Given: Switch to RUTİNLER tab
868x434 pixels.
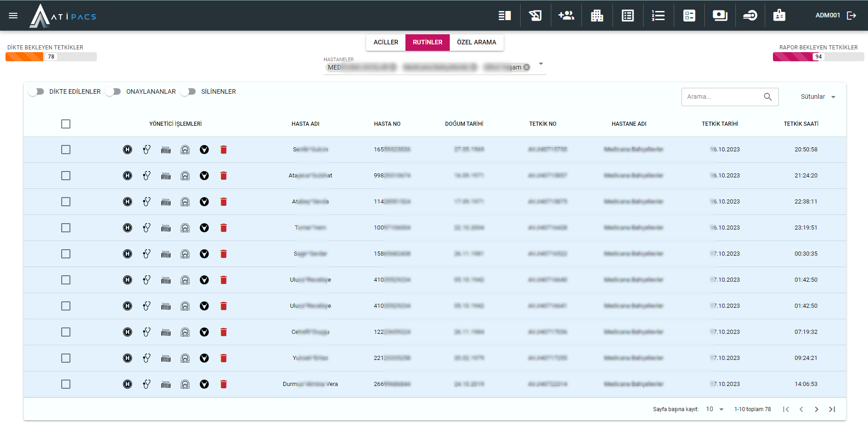Looking at the screenshot, I should coord(427,42).
